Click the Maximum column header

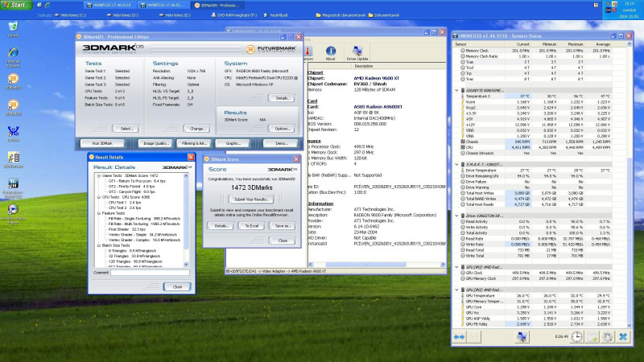571,44
